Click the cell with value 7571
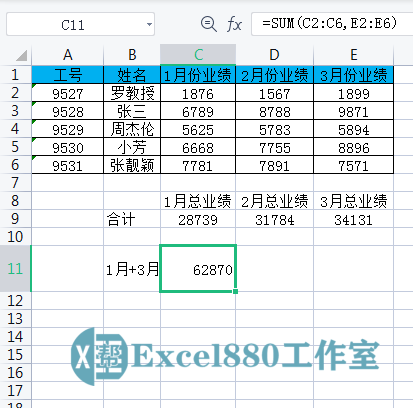 pyautogui.click(x=354, y=165)
